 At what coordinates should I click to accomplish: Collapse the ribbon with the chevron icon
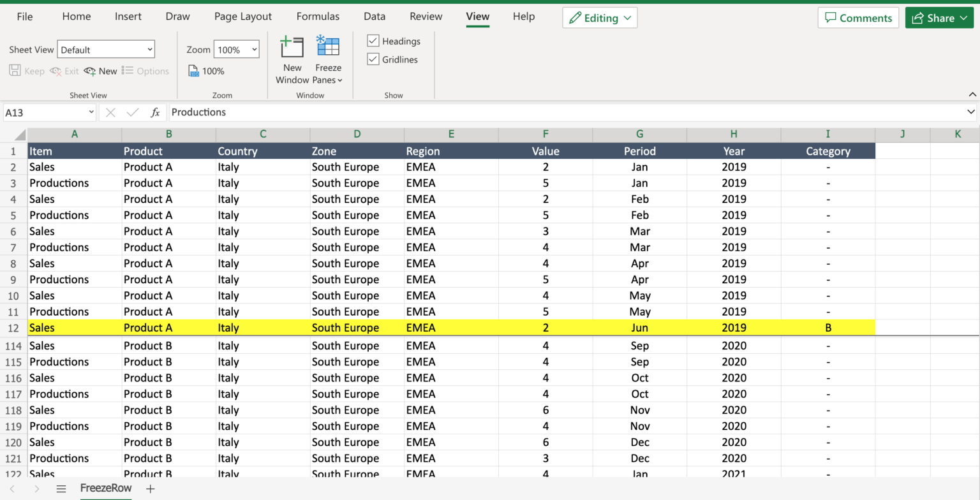coord(972,94)
